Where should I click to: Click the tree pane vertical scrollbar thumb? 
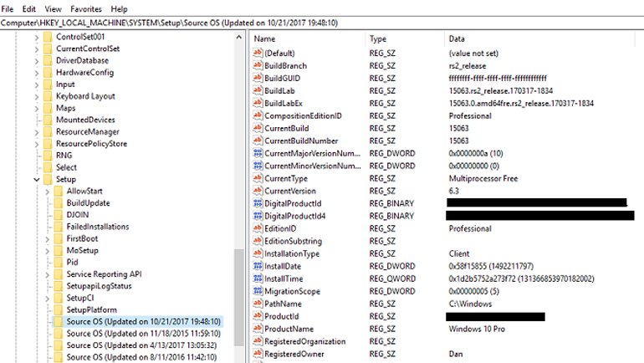pos(238,298)
